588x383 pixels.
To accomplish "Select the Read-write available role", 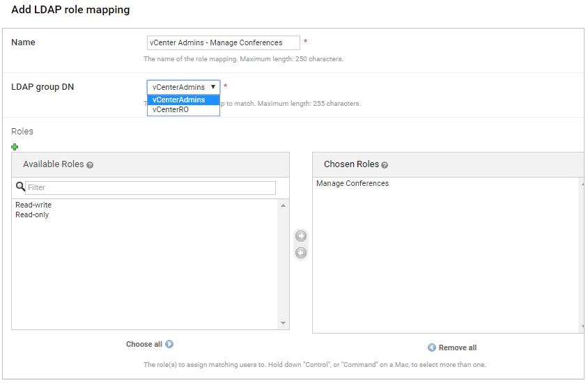I will pyautogui.click(x=33, y=205).
